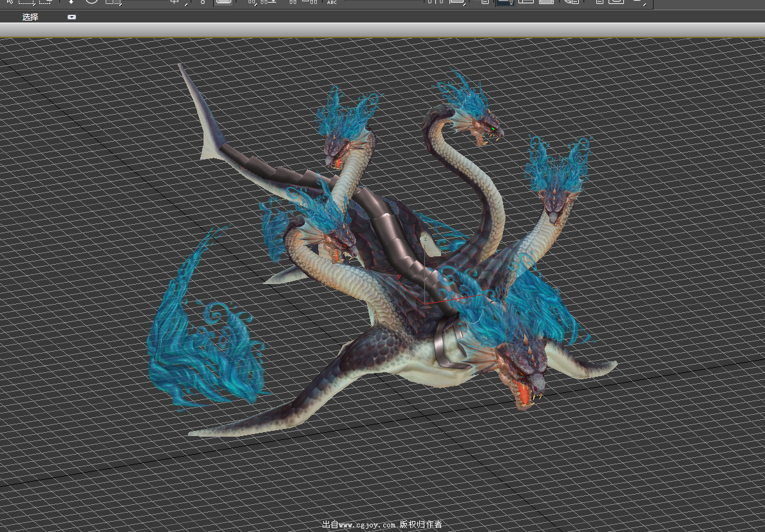This screenshot has width=765, height=532.
Task: Click the ribbon minimize arrow beside 选择
Action: coord(71,17)
